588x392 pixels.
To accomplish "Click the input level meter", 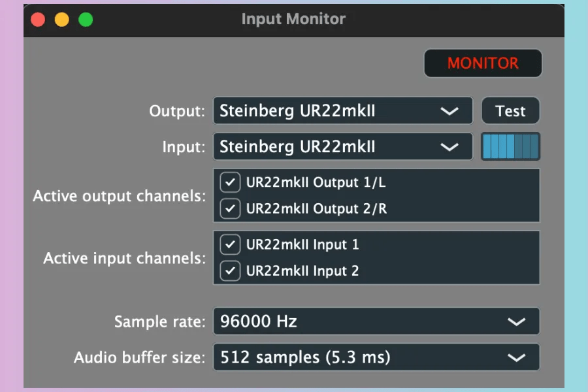I will 510,147.
